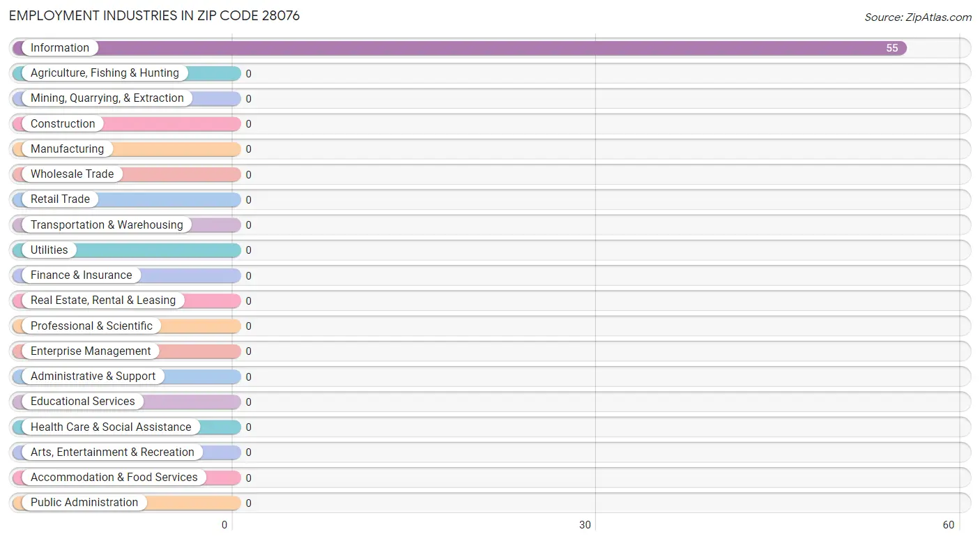Viewport: 980px width, 541px height.
Task: Select the Finance & Insurance label
Action: click(81, 275)
